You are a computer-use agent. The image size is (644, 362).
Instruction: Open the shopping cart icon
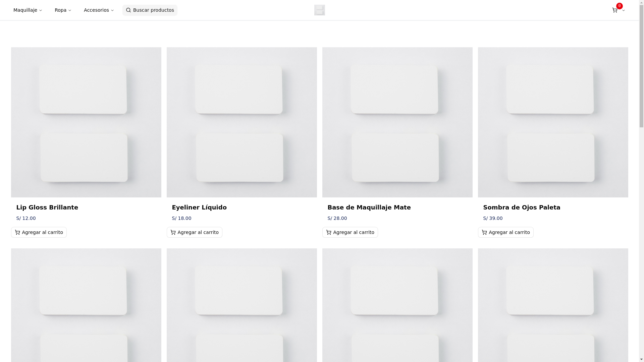pos(615,10)
